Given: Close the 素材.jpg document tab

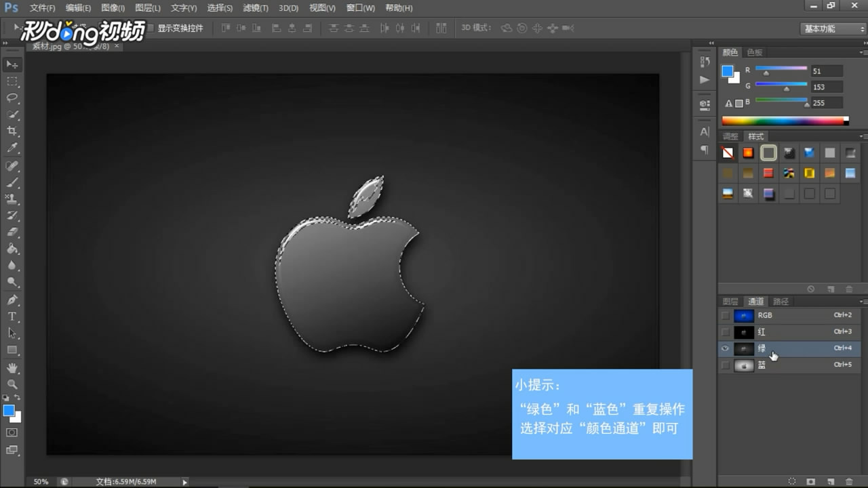Looking at the screenshot, I should pos(117,46).
